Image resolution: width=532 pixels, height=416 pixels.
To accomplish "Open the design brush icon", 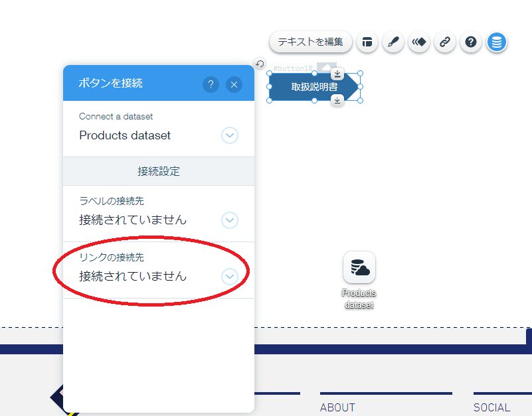I will click(x=393, y=42).
